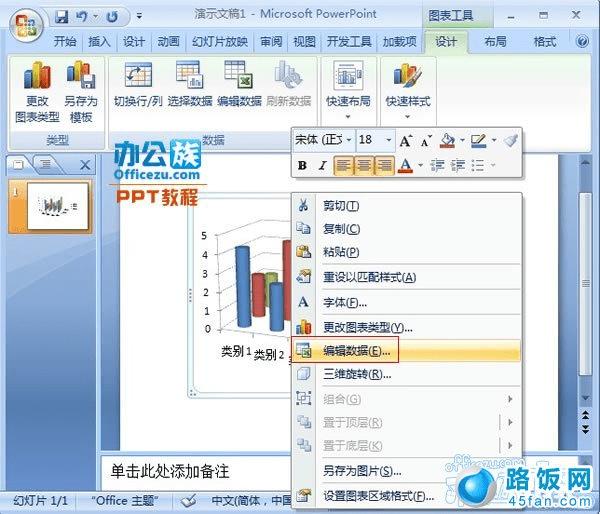The height and width of the screenshot is (514, 600).
Task: Click 更改图表类型 ribbon icon
Action: point(37,92)
